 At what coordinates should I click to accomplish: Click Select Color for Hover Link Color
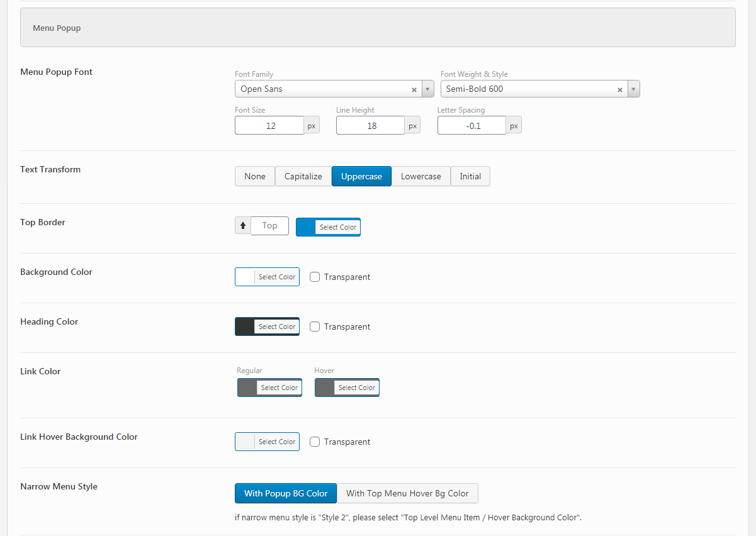click(x=357, y=388)
